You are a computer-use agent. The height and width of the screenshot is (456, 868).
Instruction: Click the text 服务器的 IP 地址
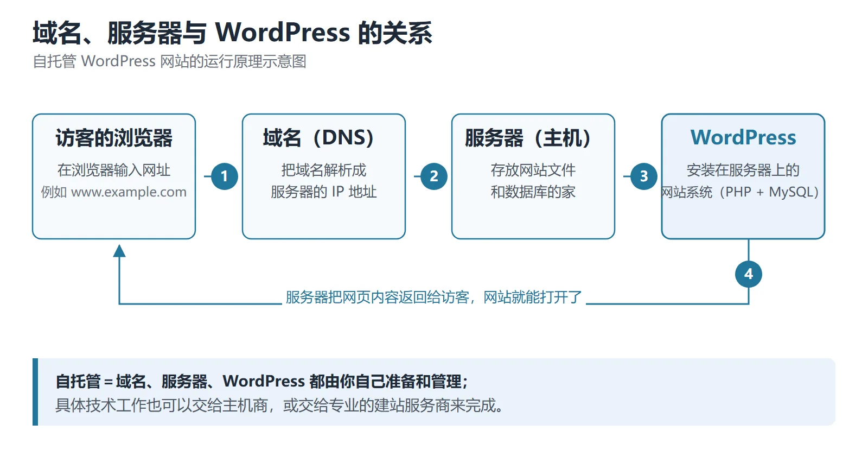point(324,192)
